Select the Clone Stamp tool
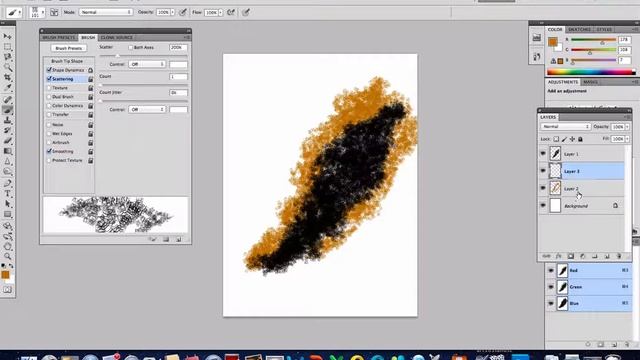The image size is (640, 360). tap(7, 120)
